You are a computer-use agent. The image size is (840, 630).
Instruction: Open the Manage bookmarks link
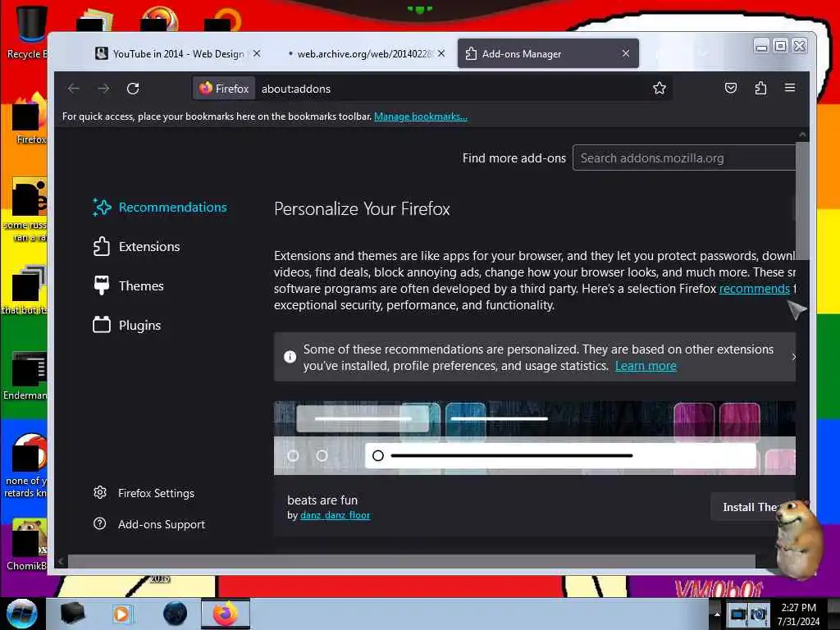coord(421,116)
